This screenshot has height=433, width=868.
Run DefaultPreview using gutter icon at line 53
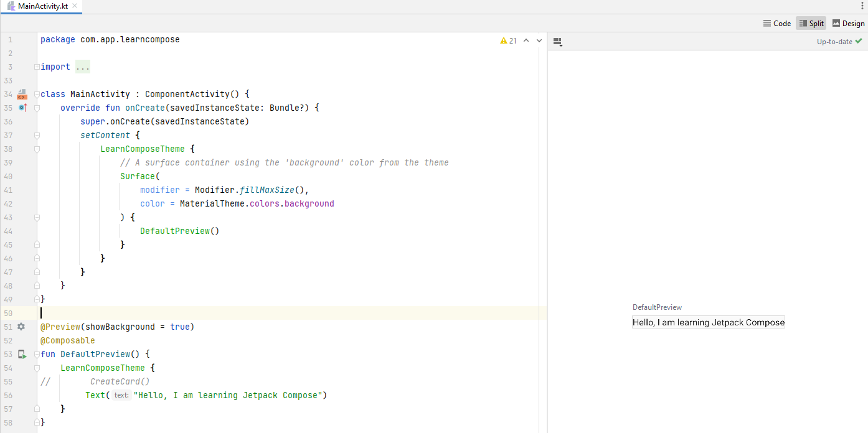[22, 354]
